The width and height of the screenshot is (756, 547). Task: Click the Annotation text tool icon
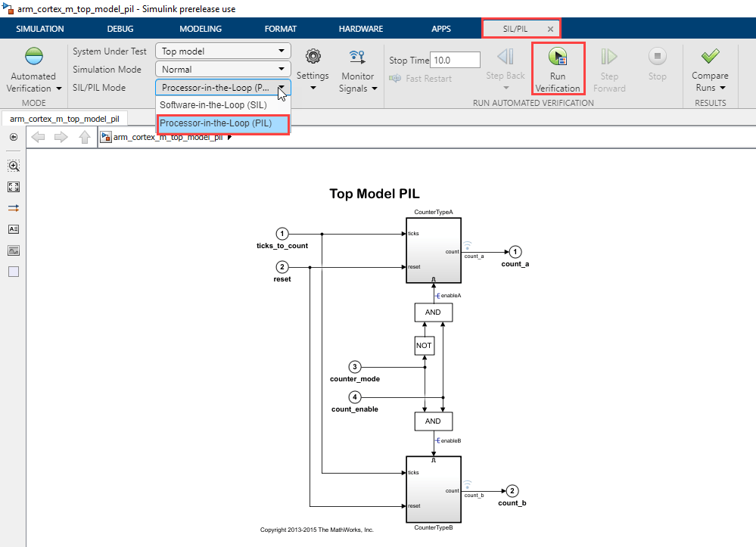[14, 229]
